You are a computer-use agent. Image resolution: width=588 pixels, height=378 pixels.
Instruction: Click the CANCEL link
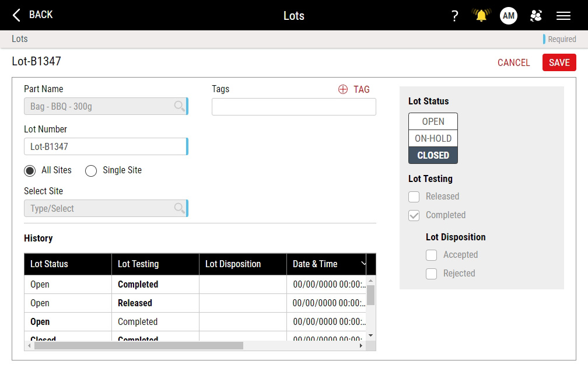(x=513, y=62)
